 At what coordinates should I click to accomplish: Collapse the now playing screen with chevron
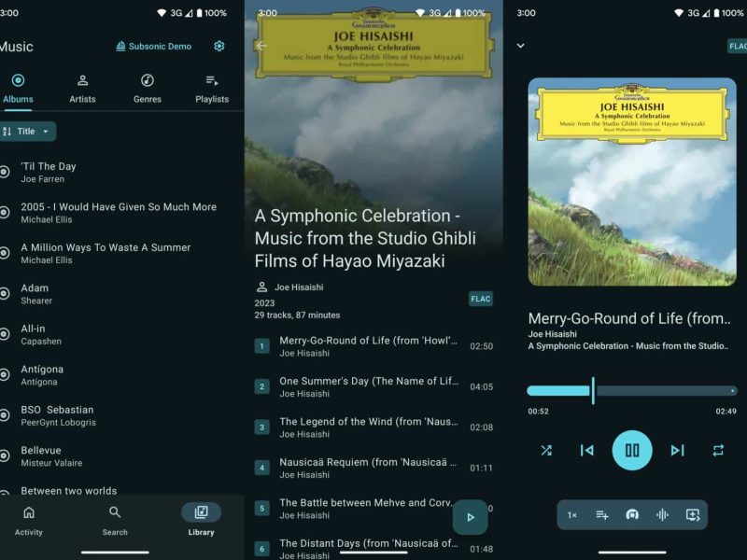(x=521, y=46)
